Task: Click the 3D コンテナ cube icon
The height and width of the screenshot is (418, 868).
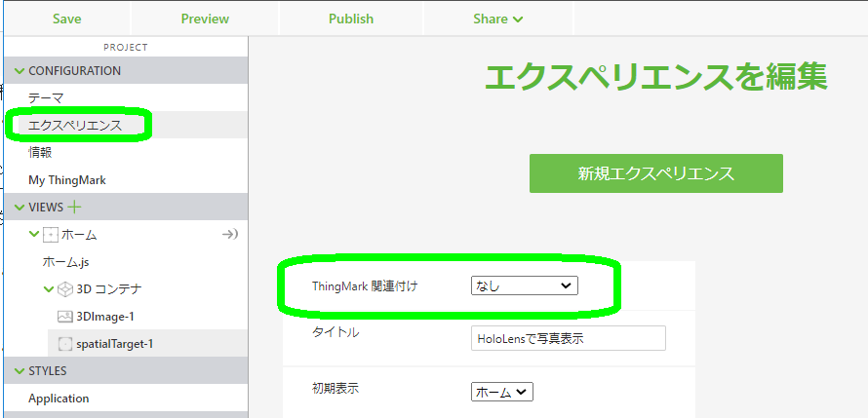Action: coord(65,289)
